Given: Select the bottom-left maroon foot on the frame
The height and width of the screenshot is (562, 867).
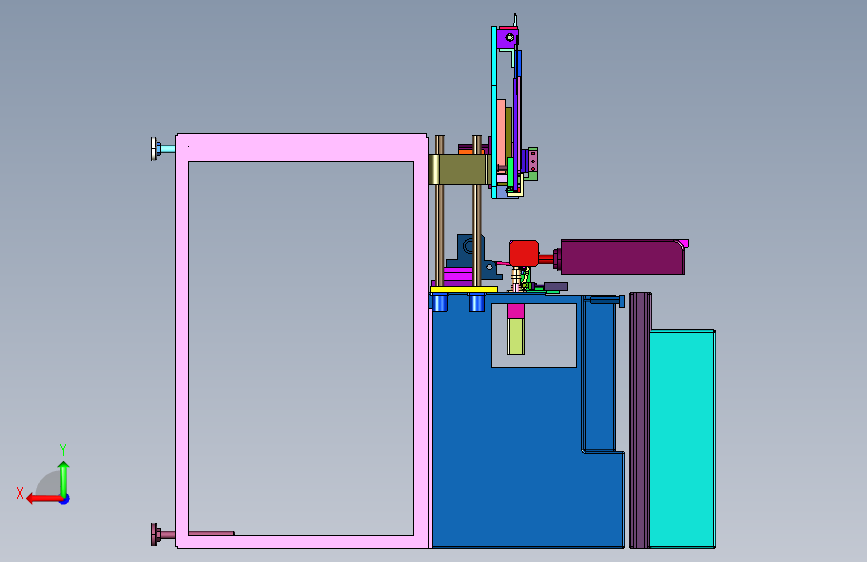Looking at the screenshot, I should coord(163,534).
